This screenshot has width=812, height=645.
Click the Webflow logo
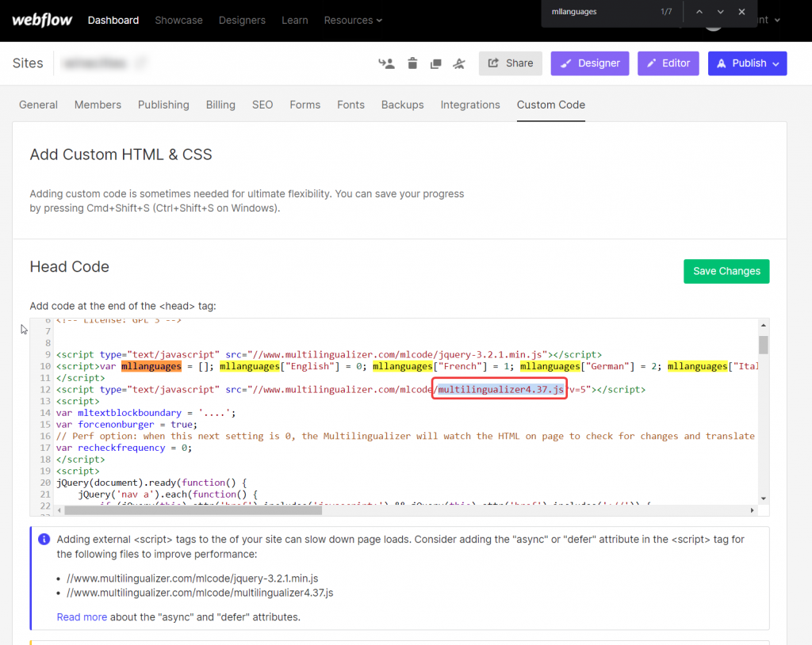click(x=42, y=20)
